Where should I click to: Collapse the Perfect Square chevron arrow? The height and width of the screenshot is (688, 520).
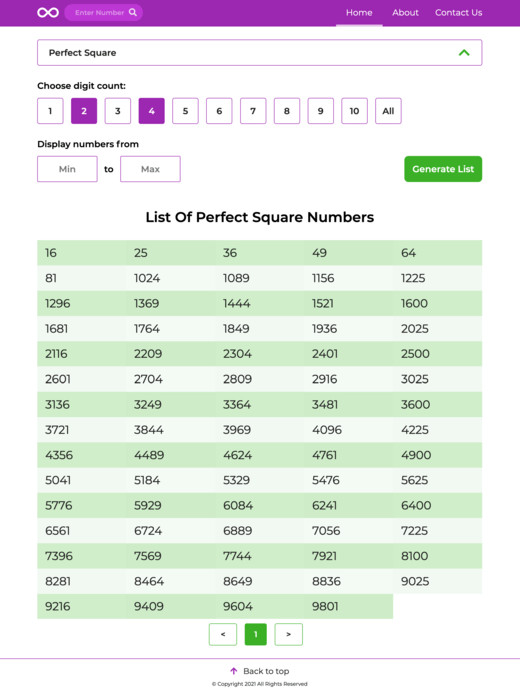click(x=464, y=53)
